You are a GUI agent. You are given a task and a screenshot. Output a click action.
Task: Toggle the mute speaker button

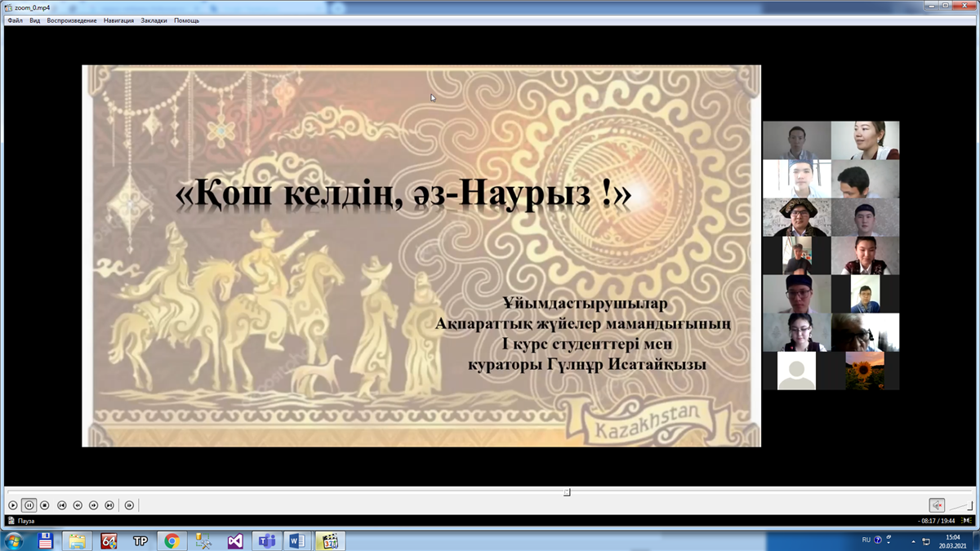point(937,505)
